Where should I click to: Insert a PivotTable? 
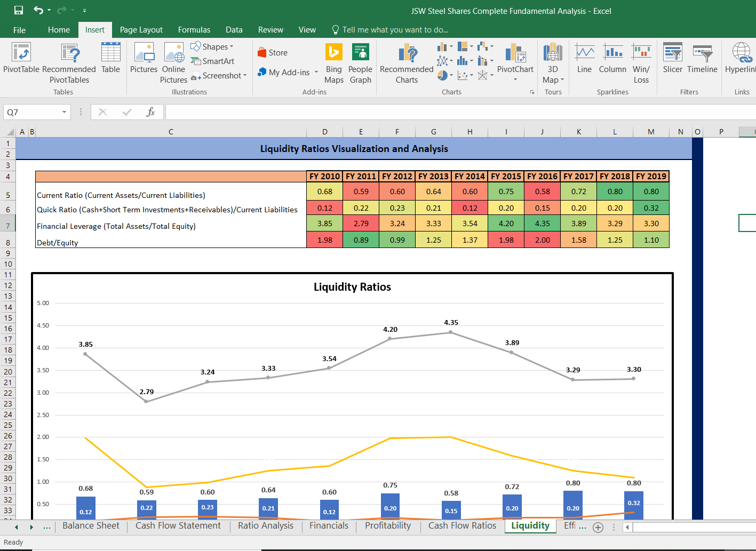tap(21, 58)
